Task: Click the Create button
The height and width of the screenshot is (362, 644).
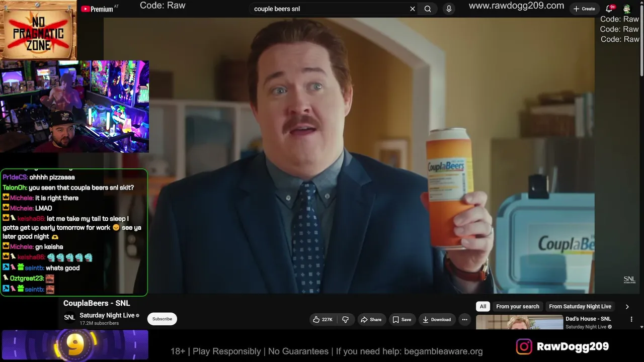Action: (x=584, y=9)
